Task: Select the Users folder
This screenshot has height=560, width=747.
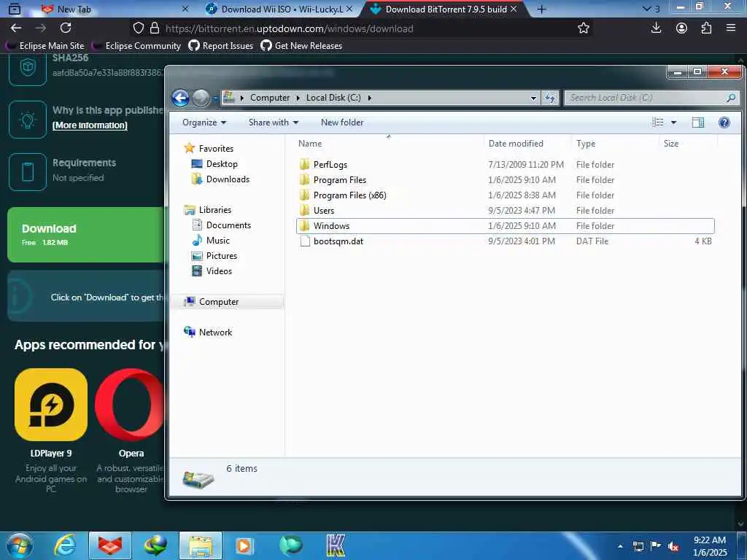Action: [x=323, y=211]
